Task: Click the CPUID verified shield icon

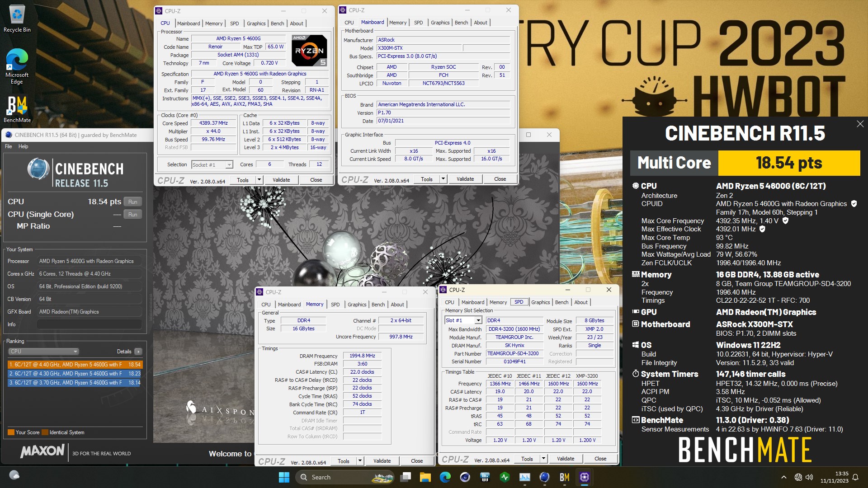Action: (x=854, y=204)
